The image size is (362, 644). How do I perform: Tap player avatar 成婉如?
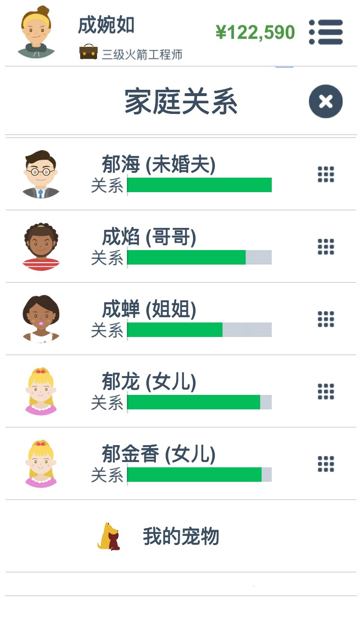click(x=36, y=32)
